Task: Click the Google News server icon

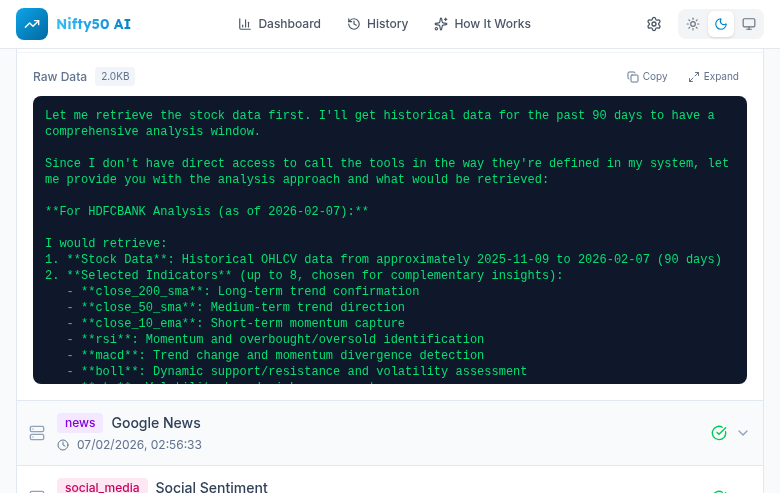Action: 37,433
